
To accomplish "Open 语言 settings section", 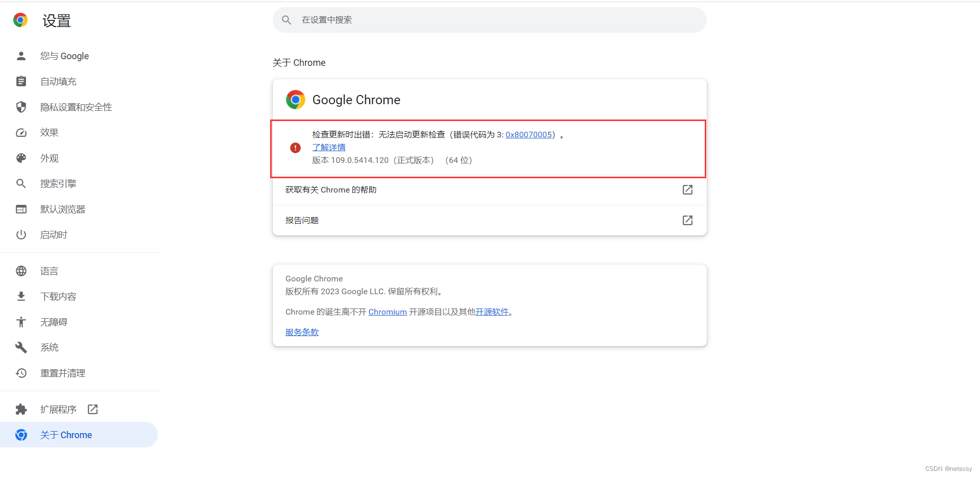I will (x=49, y=271).
